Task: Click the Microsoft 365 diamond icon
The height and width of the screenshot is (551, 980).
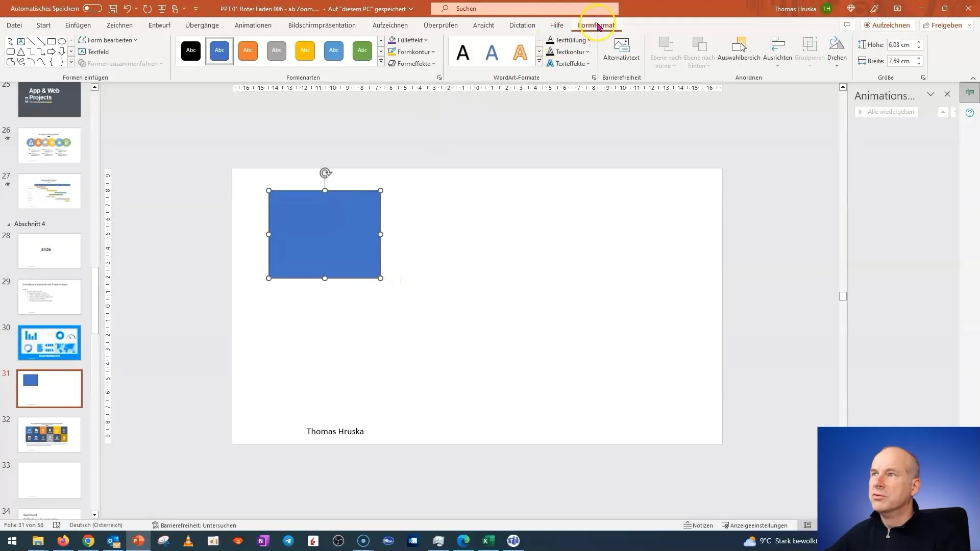Action: [x=851, y=9]
